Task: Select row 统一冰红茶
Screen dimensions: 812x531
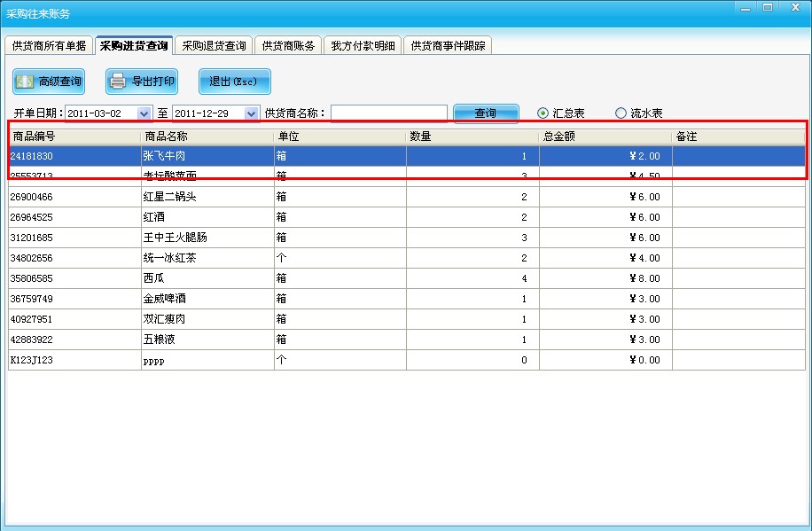Action: (407, 258)
